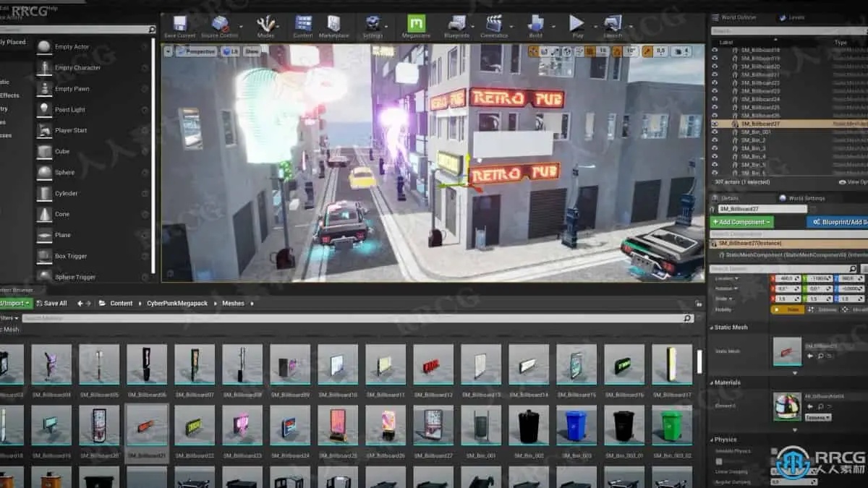Expand the Add Component dropdown
868x488 pixels.
[741, 222]
